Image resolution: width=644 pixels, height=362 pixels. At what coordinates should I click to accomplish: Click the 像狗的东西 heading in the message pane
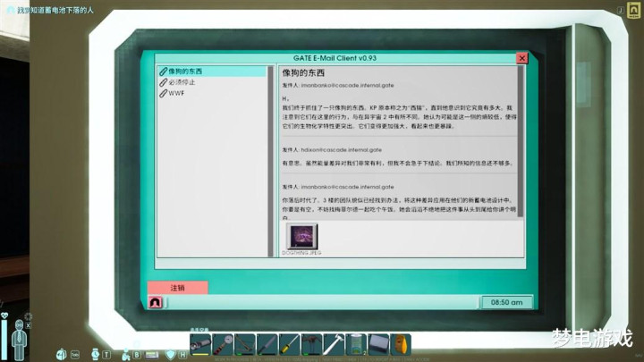click(x=303, y=73)
